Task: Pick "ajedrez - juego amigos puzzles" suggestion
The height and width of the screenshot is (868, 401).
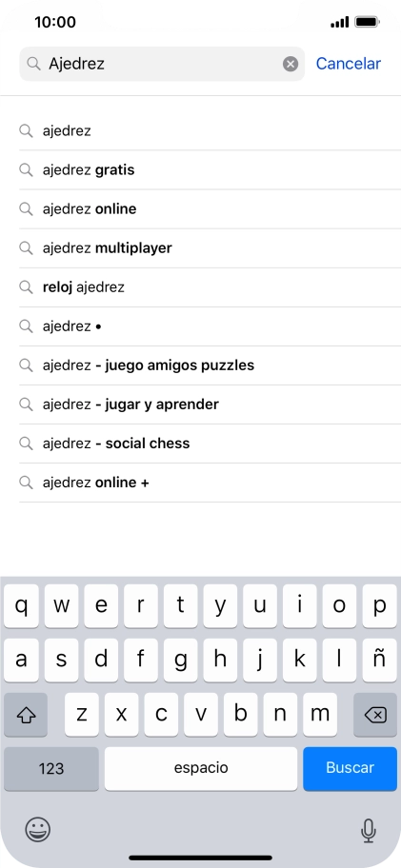Action: coord(210,365)
